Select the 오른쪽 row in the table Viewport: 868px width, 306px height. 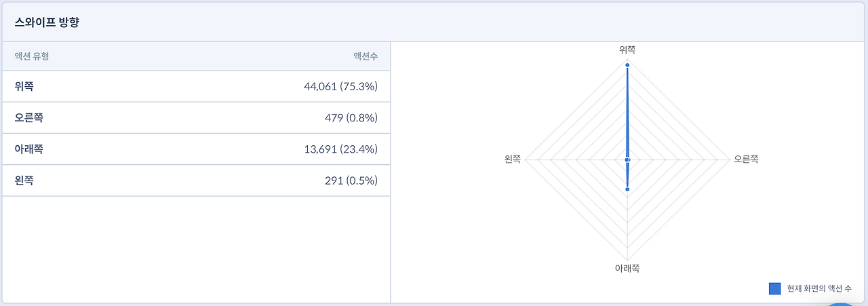pyautogui.click(x=196, y=117)
